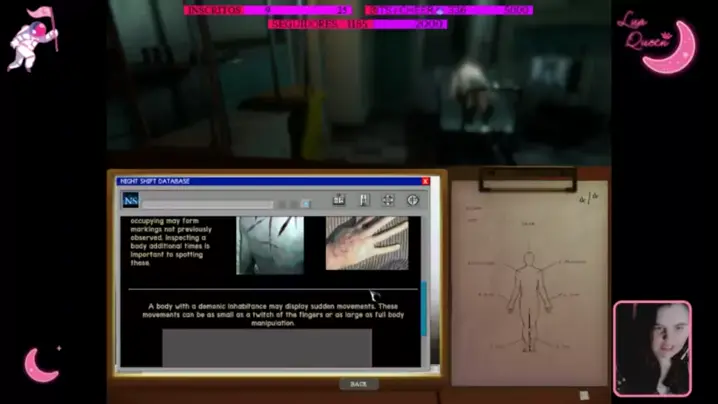This screenshot has height=404, width=718.
Task: Click the round compass icon in database toolbar
Action: coord(412,200)
